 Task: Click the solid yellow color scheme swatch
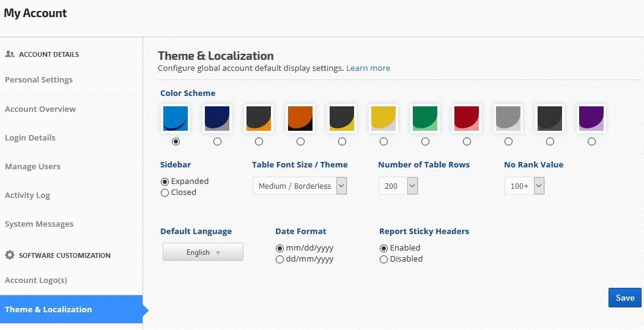point(383,119)
